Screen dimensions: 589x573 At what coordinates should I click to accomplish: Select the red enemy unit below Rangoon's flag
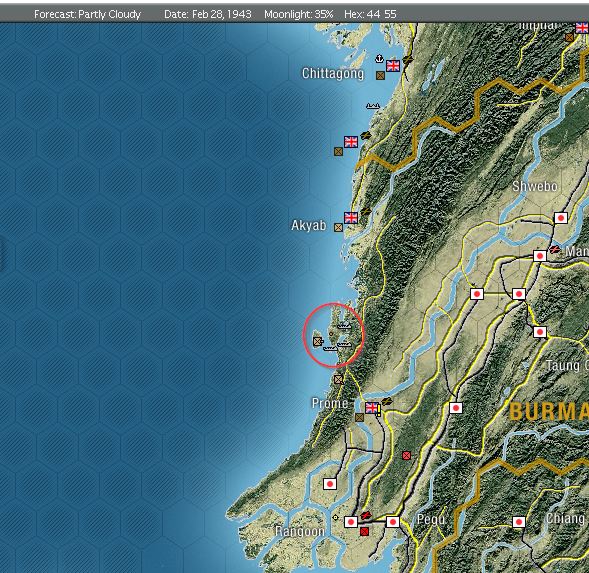(x=364, y=531)
